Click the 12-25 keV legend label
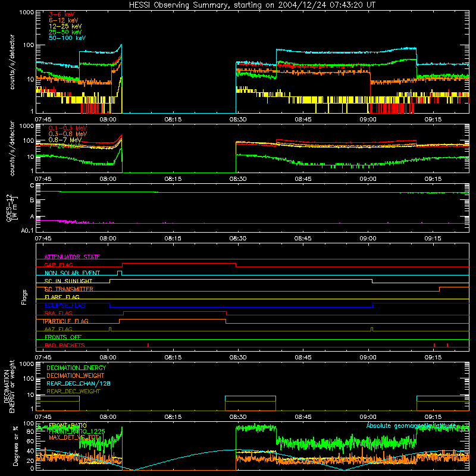 click(x=65, y=26)
